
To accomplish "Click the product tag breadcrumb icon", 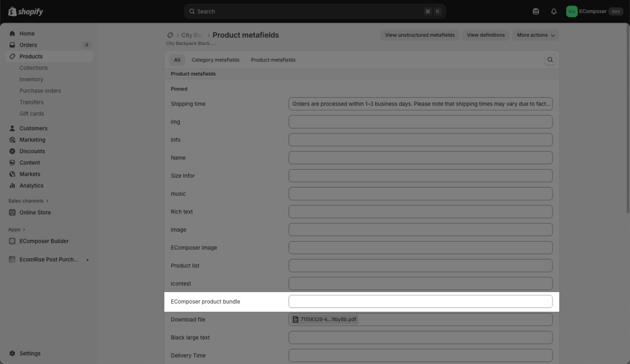I will (170, 35).
